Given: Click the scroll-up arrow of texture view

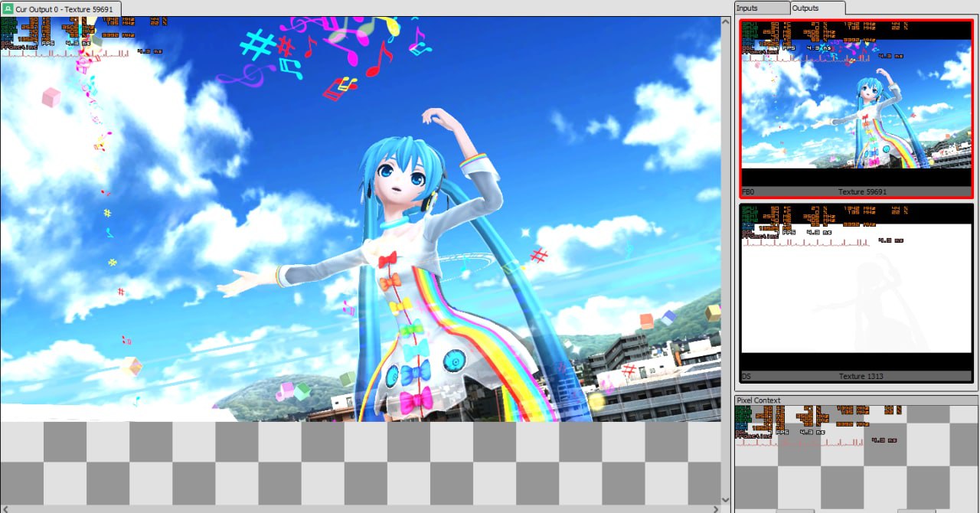Looking at the screenshot, I should pyautogui.click(x=726, y=21).
